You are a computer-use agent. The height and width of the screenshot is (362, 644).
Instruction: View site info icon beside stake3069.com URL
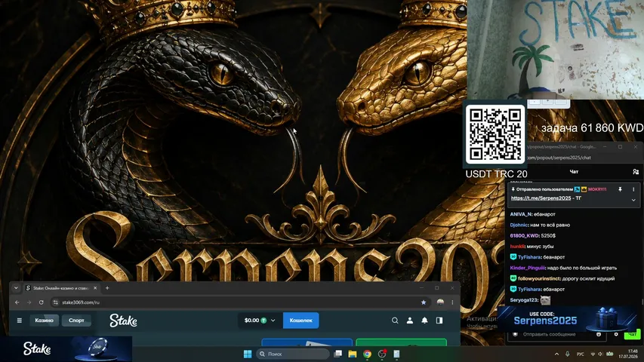(55, 302)
